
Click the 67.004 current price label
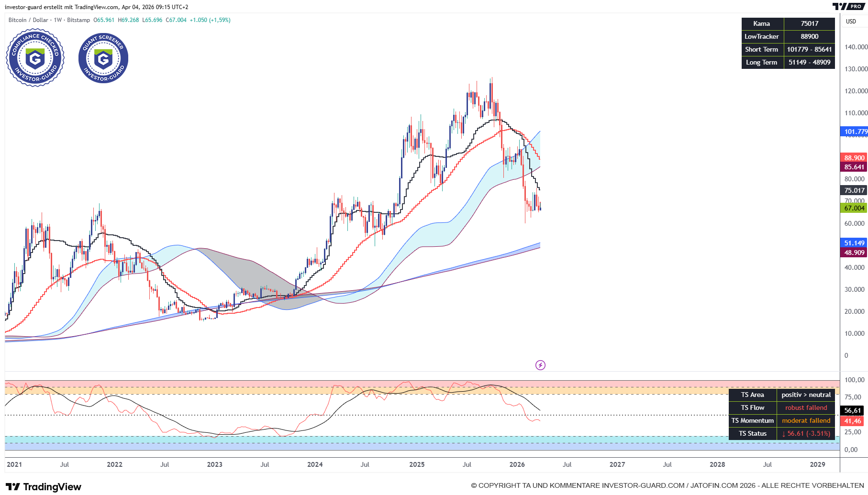pos(853,208)
